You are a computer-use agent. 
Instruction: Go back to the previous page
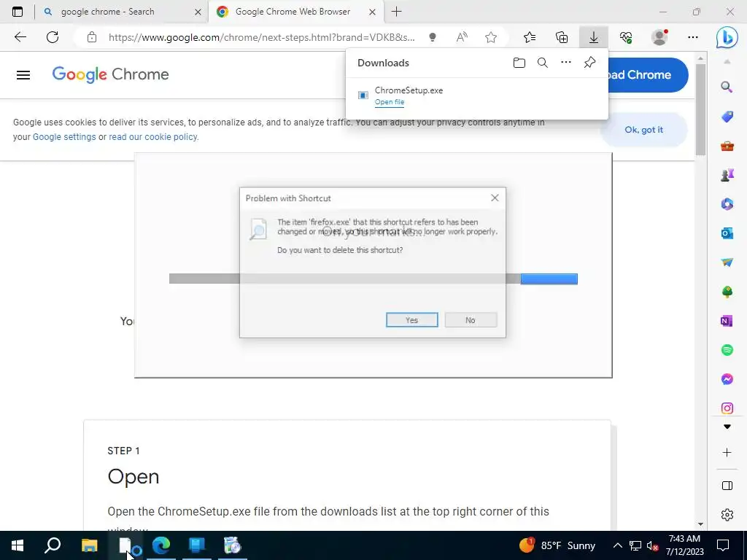point(20,37)
